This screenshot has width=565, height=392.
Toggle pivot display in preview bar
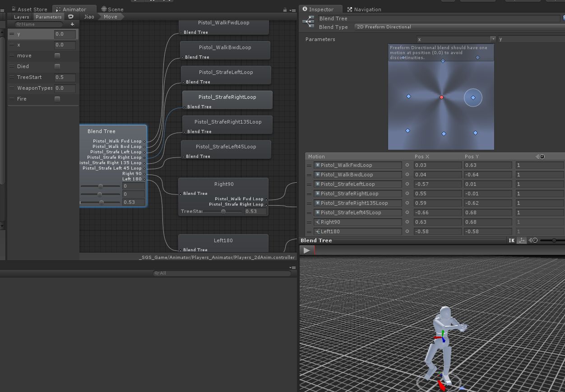click(x=522, y=240)
